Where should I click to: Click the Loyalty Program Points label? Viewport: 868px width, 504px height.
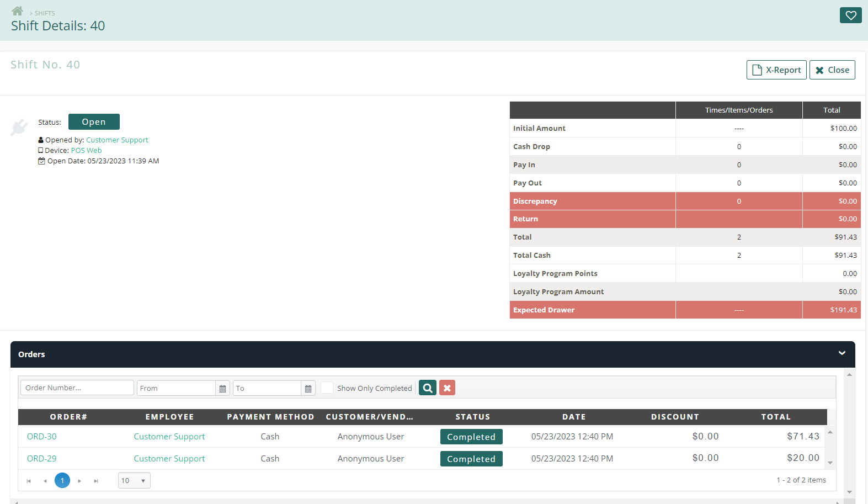[555, 273]
